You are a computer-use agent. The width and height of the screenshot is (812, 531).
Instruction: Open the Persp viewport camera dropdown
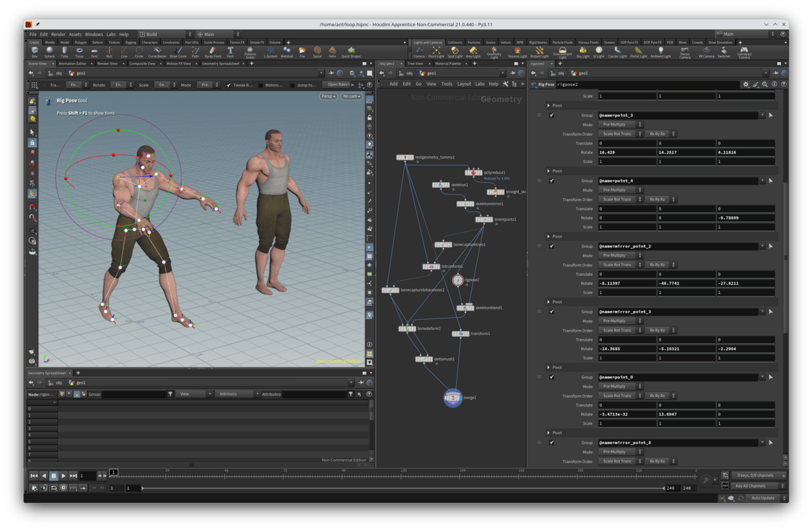point(328,96)
